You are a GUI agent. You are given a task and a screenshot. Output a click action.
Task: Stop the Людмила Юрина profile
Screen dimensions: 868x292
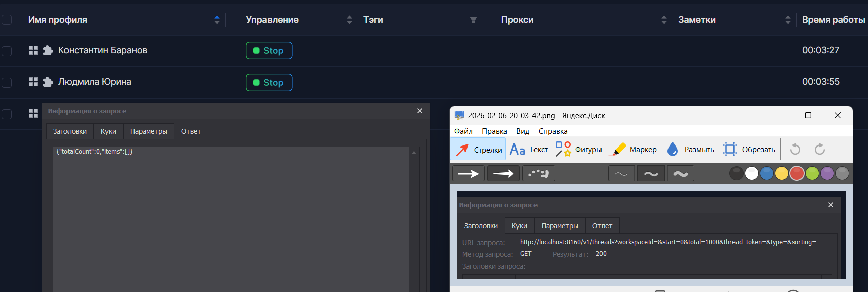click(x=269, y=83)
